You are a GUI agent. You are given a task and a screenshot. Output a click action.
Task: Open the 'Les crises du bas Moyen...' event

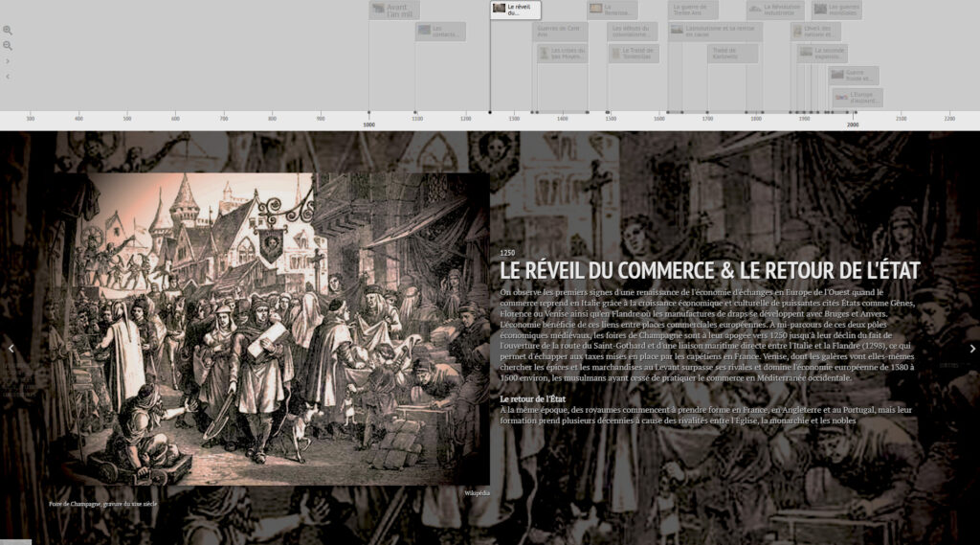coord(563,54)
